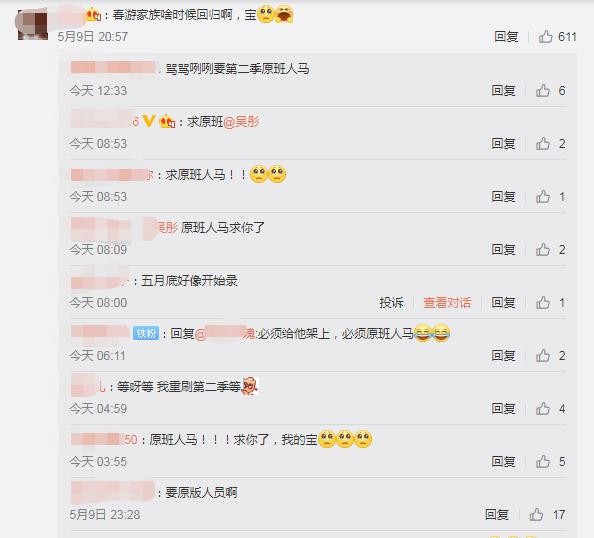The width and height of the screenshot is (594, 538).
Task: Like the 04:59 reply with 4 likes
Action: (542, 408)
